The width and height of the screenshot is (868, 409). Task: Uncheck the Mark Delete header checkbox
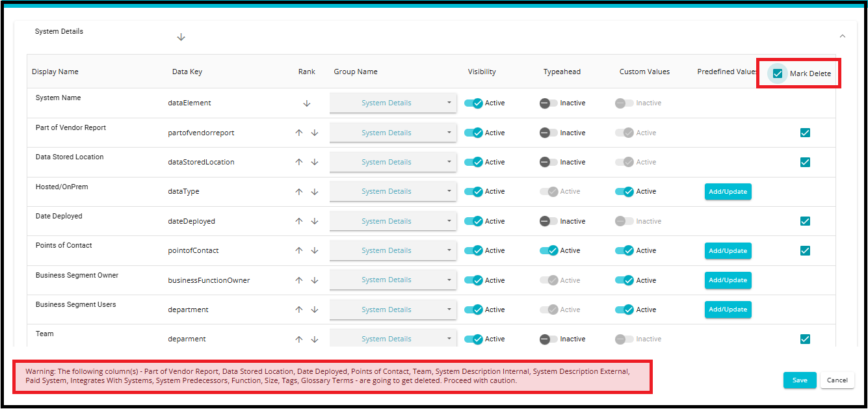778,73
